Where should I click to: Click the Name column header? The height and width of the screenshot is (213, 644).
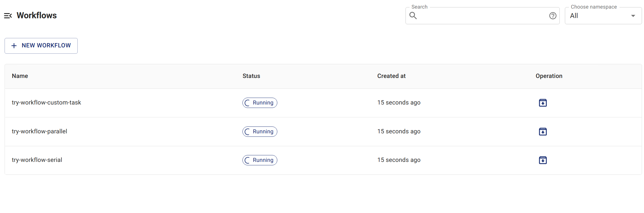click(20, 76)
